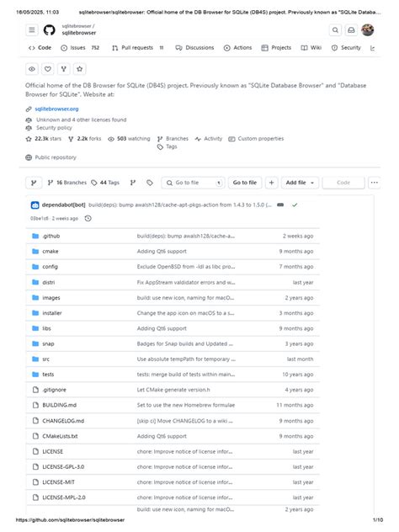Expand the 'Add file' dropdown

click(x=300, y=183)
